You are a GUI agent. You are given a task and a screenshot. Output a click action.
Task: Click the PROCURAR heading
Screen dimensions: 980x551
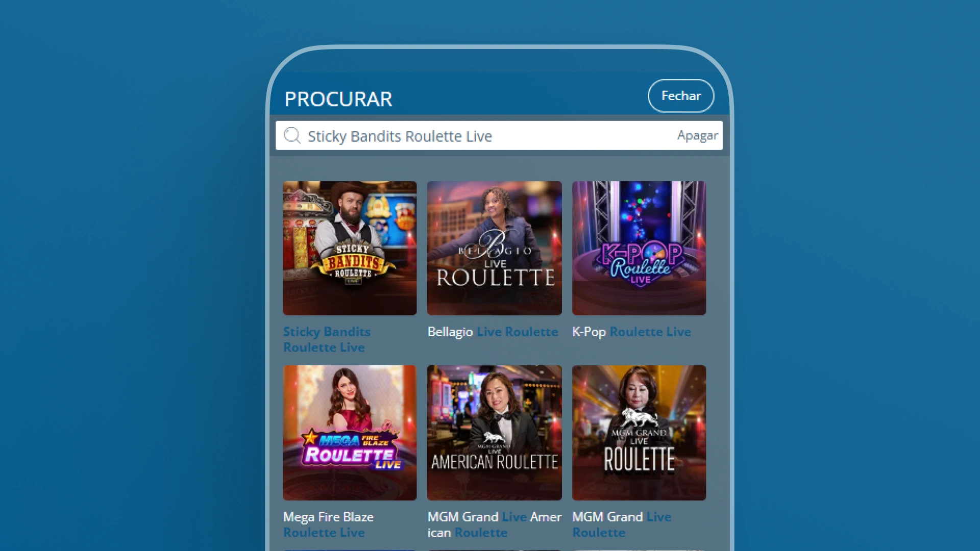338,99
